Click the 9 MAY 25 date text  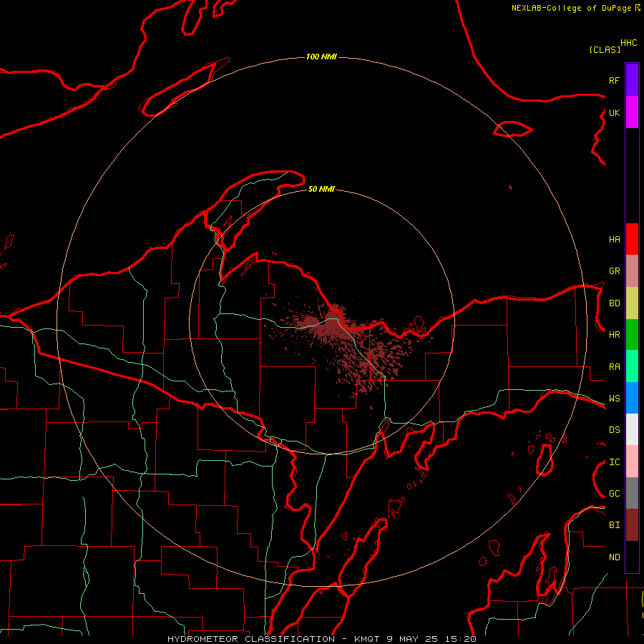[413, 639]
